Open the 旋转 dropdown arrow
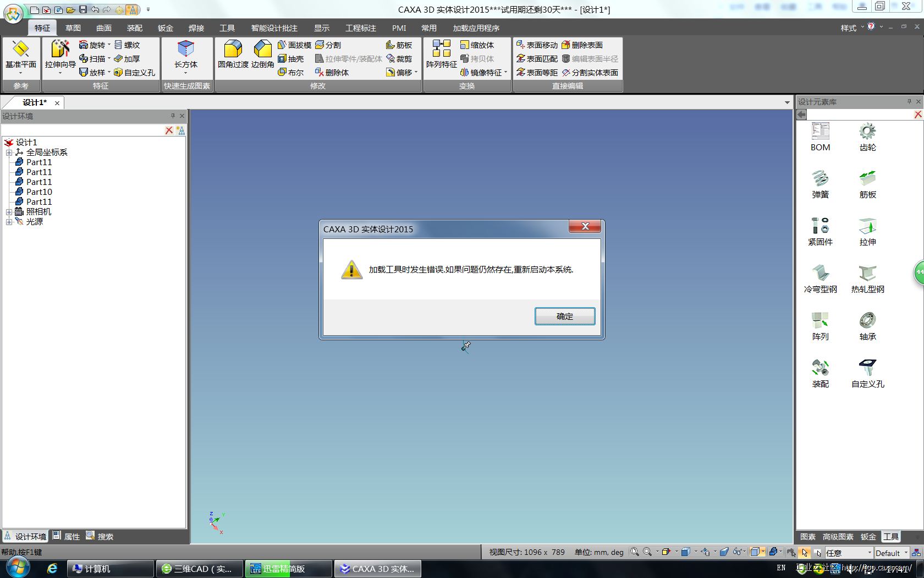Image resolution: width=924 pixels, height=578 pixels. (x=109, y=45)
